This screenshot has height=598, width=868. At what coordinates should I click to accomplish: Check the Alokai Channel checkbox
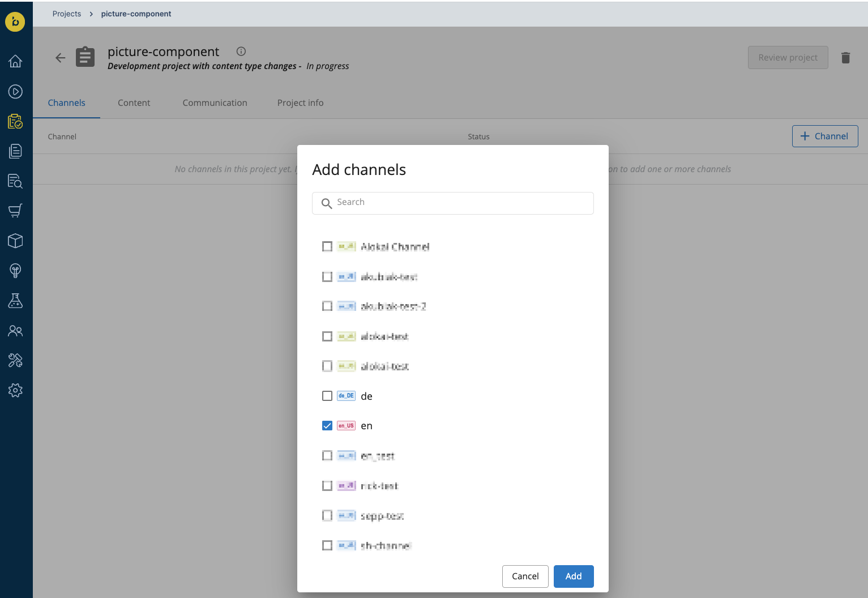pos(327,246)
